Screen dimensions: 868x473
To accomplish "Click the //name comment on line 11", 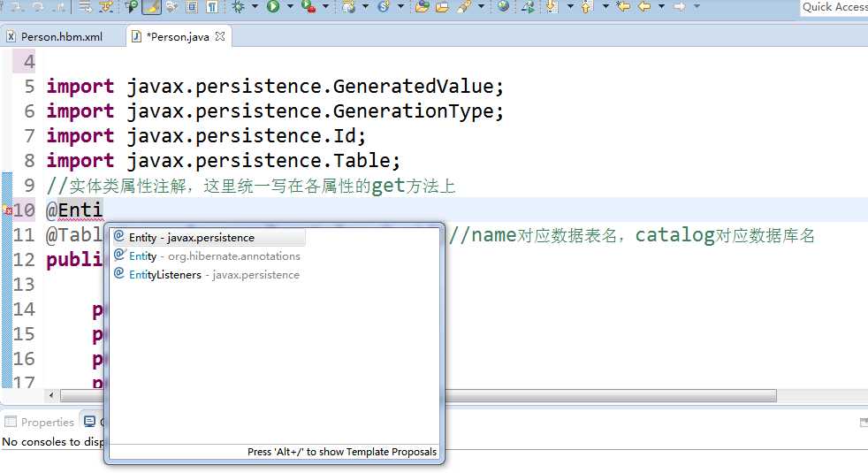I will (x=631, y=235).
